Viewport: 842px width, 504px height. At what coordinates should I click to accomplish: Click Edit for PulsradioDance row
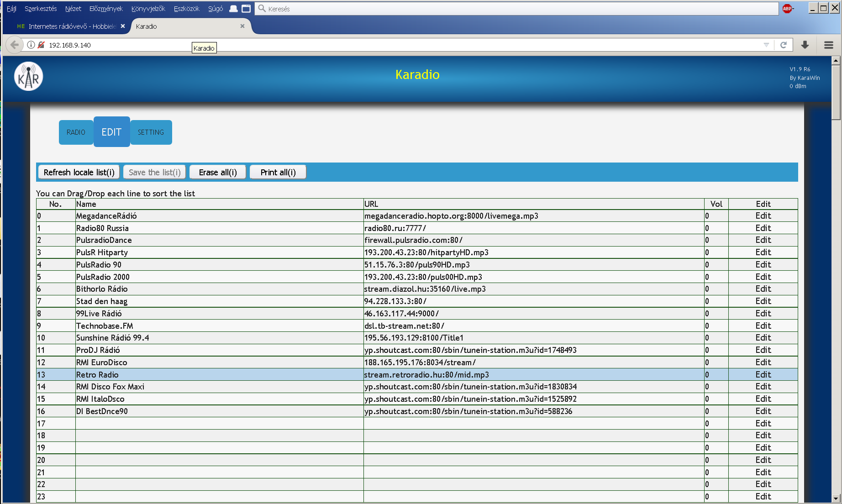click(763, 240)
